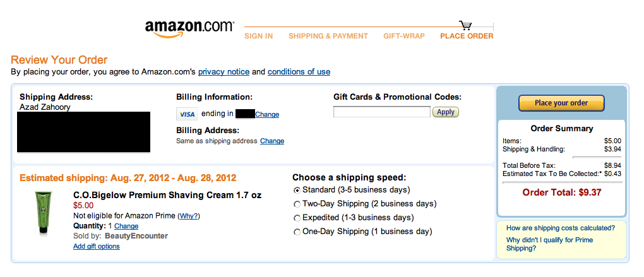This screenshot has height=277, width=644.
Task: Open the Shipping & Payment step
Action: [x=328, y=36]
